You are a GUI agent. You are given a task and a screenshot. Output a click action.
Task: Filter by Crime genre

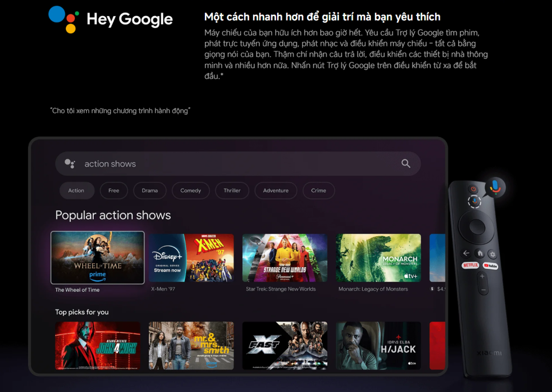tap(319, 190)
